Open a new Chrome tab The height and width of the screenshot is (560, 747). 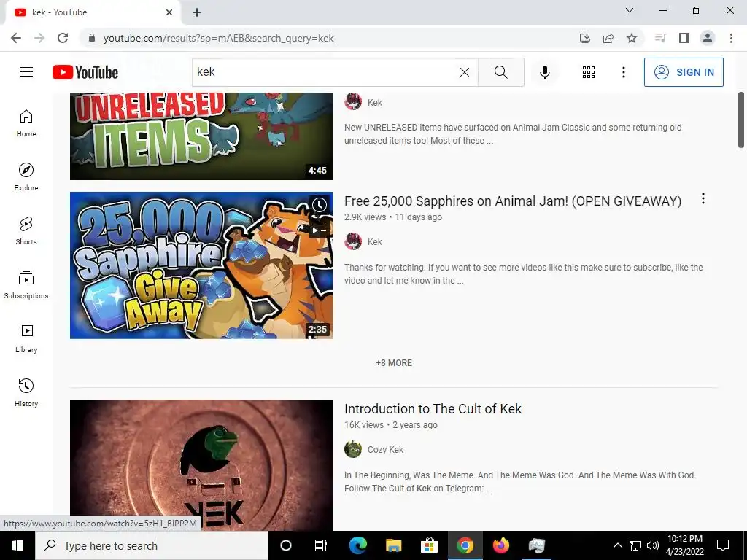pyautogui.click(x=197, y=12)
